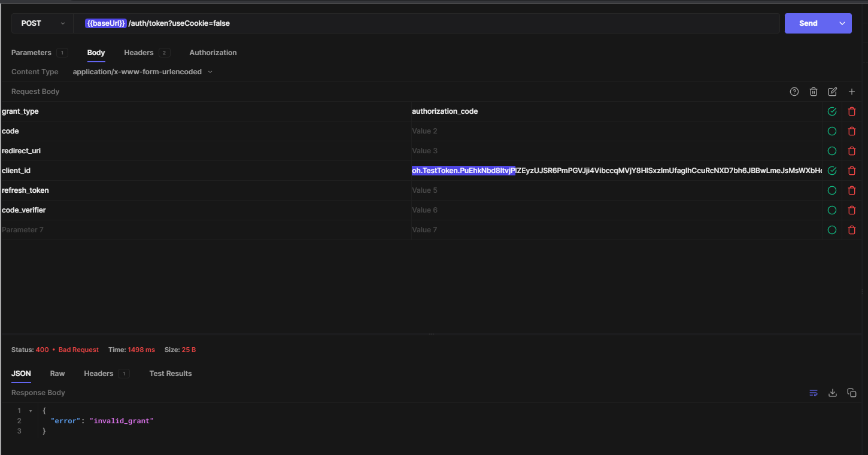Click the help icon in Request Body header
868x455 pixels.
pyautogui.click(x=794, y=92)
